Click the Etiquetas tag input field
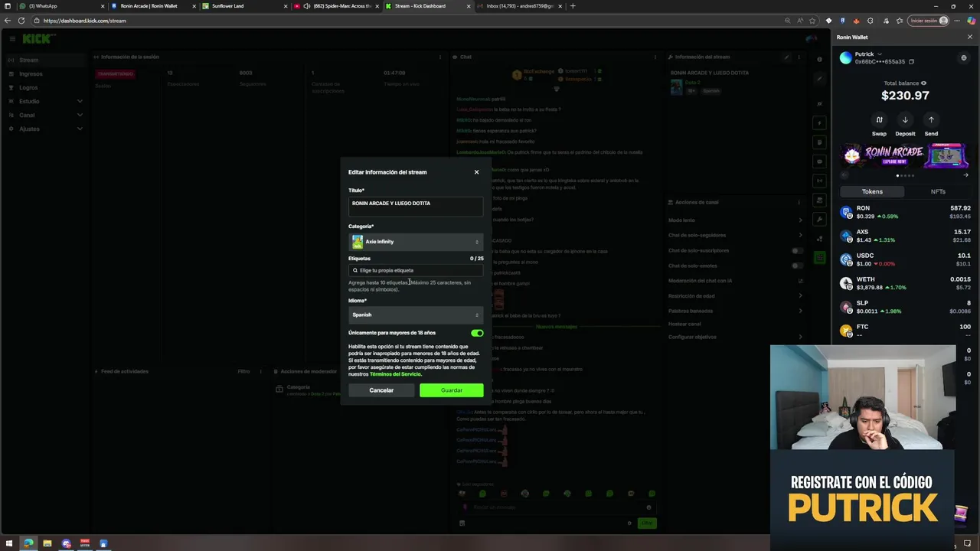Image resolution: width=980 pixels, height=551 pixels. click(416, 270)
